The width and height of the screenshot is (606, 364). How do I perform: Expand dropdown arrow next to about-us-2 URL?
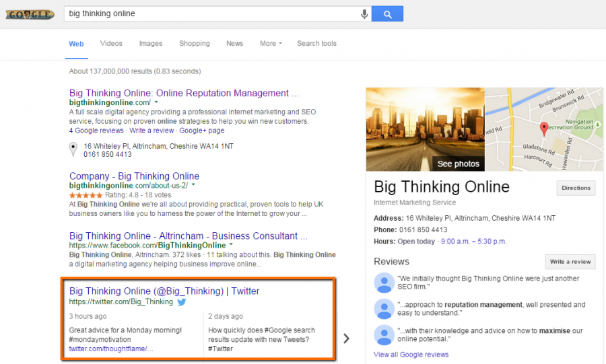coord(193,185)
